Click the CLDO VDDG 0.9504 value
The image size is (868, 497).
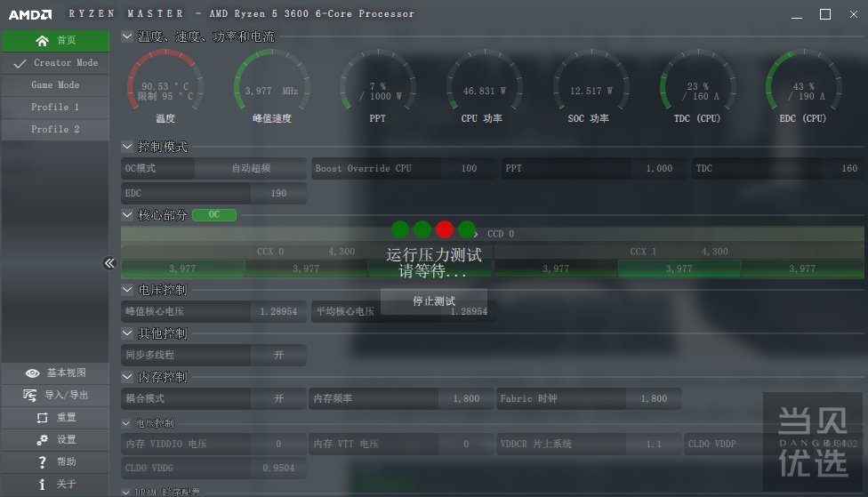pos(278,469)
